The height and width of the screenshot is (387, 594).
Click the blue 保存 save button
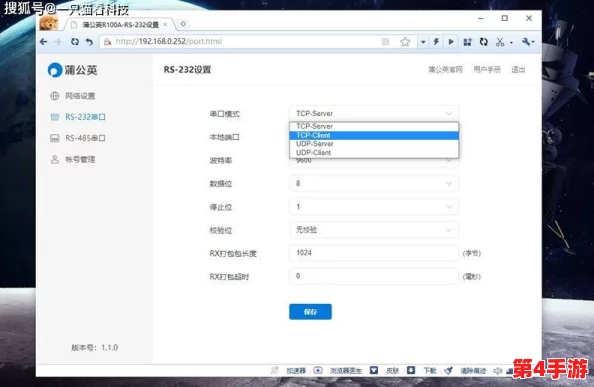(310, 312)
